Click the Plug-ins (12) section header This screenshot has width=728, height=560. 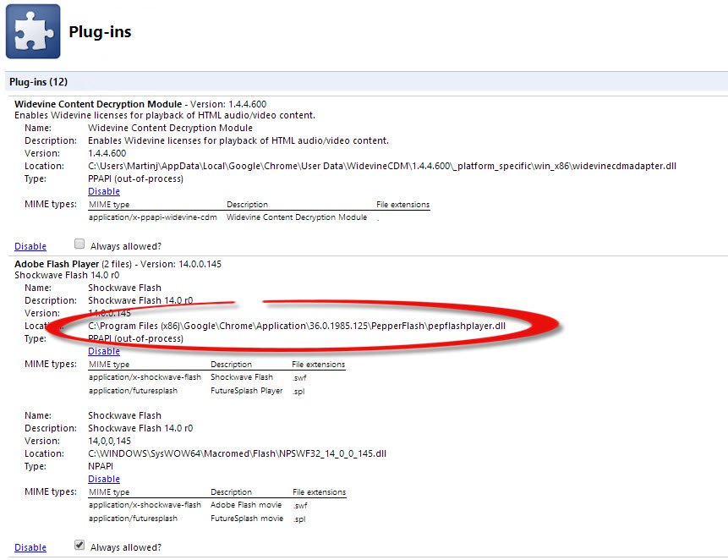click(x=39, y=82)
